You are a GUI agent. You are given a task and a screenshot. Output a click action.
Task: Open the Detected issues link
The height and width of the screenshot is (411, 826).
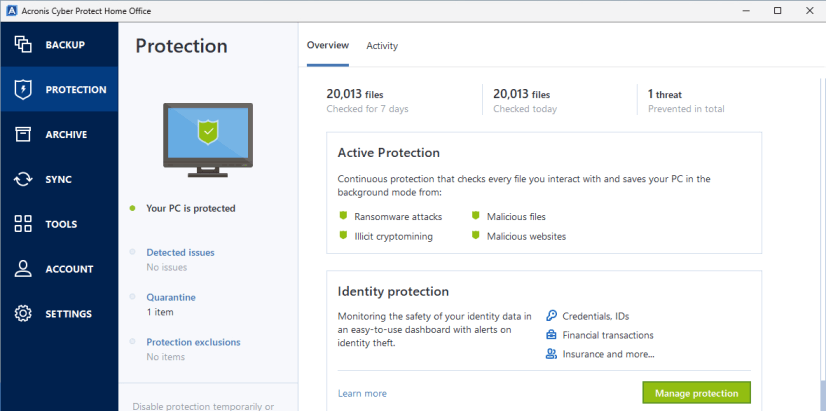coord(180,252)
